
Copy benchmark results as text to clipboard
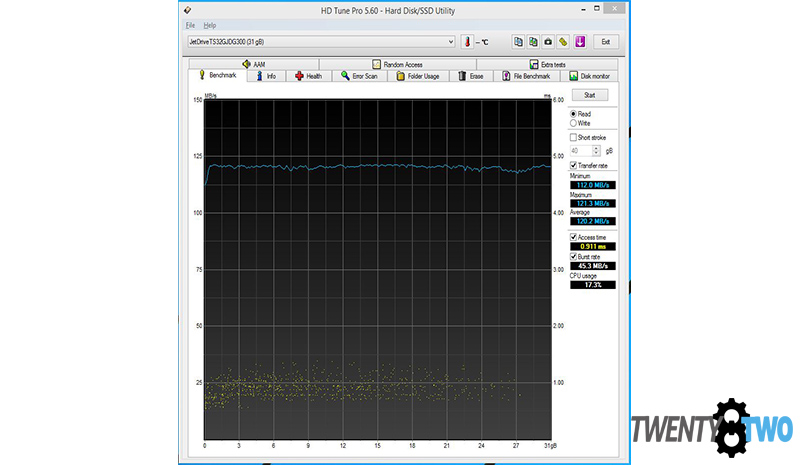tap(518, 42)
